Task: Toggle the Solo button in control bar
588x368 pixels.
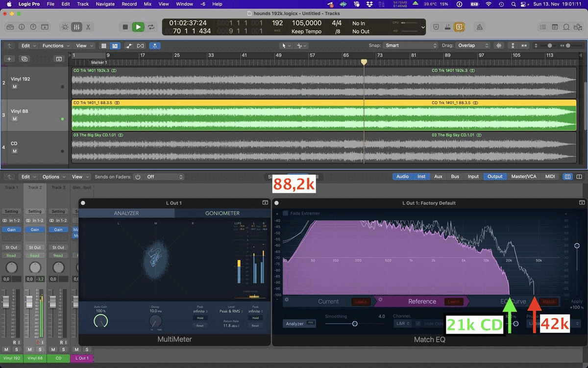Action: tap(459, 27)
